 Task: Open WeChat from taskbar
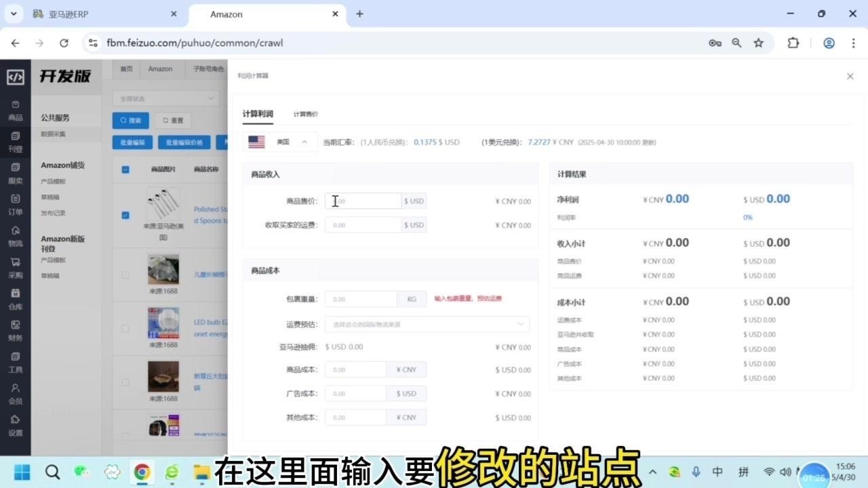(82, 472)
